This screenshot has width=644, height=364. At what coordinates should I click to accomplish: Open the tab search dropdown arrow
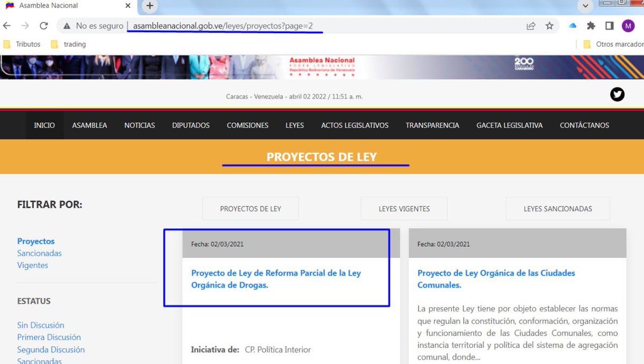click(586, 6)
